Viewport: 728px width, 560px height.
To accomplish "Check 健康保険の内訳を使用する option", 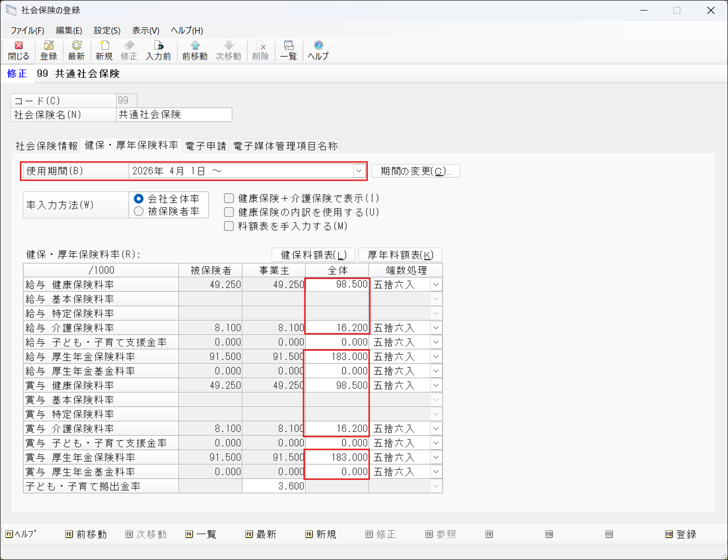I will pos(229,212).
